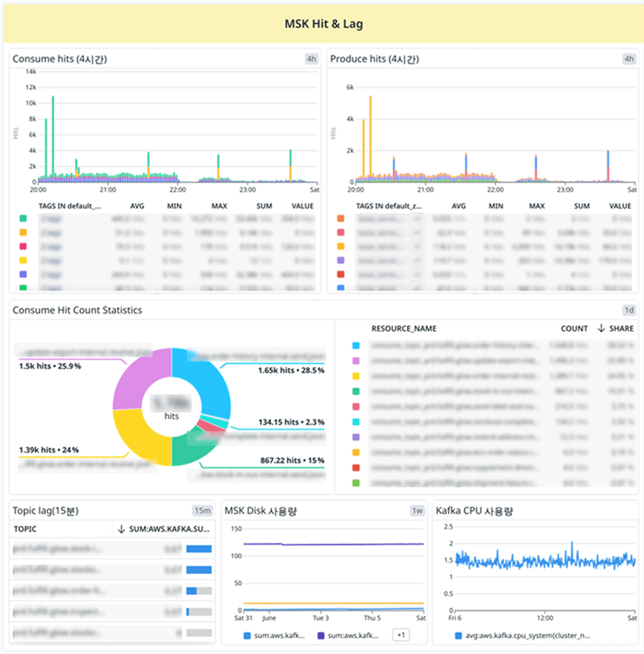Click the 1d badge on Consume Hit Count Statistics

coord(629,310)
